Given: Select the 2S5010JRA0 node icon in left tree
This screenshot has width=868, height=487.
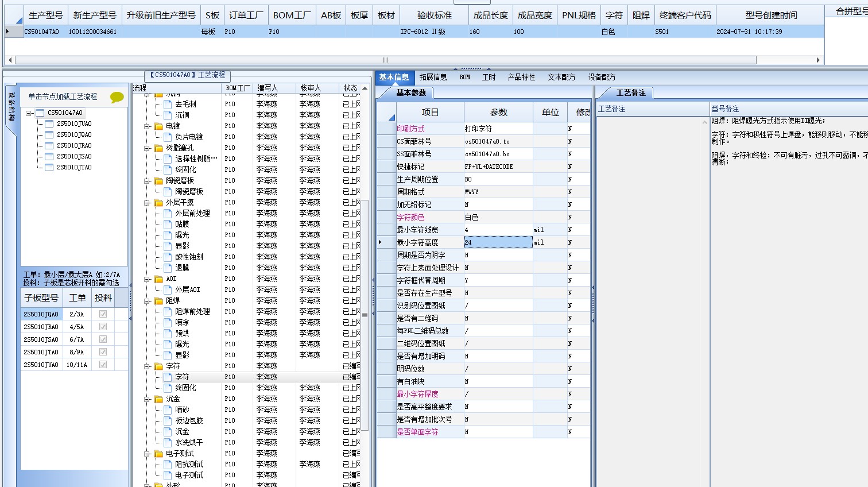Looking at the screenshot, I should point(49,146).
